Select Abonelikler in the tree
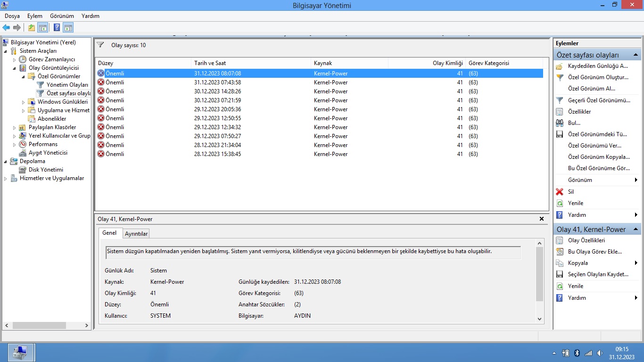The height and width of the screenshot is (362, 644). pos(52,119)
